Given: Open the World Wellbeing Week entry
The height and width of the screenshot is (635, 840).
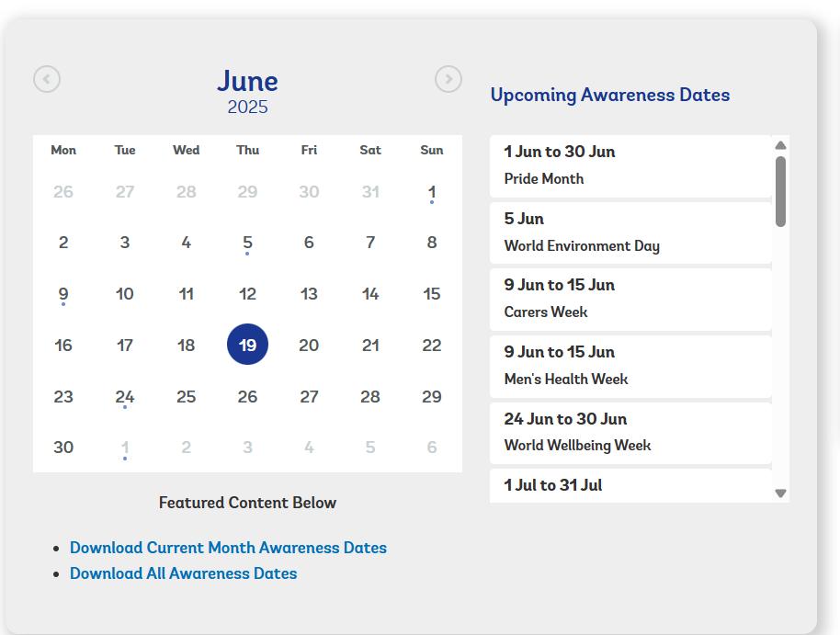Looking at the screenshot, I should pos(630,433).
